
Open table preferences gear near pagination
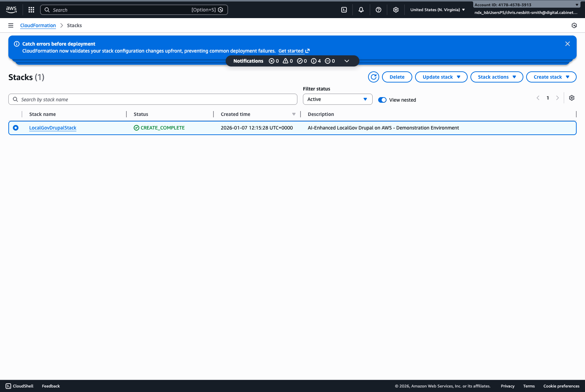571,98
